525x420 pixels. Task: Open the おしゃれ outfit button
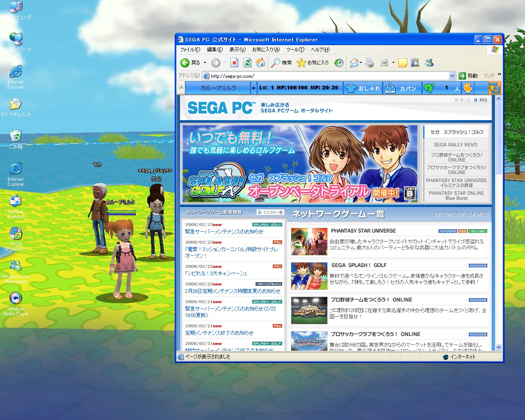coord(363,88)
